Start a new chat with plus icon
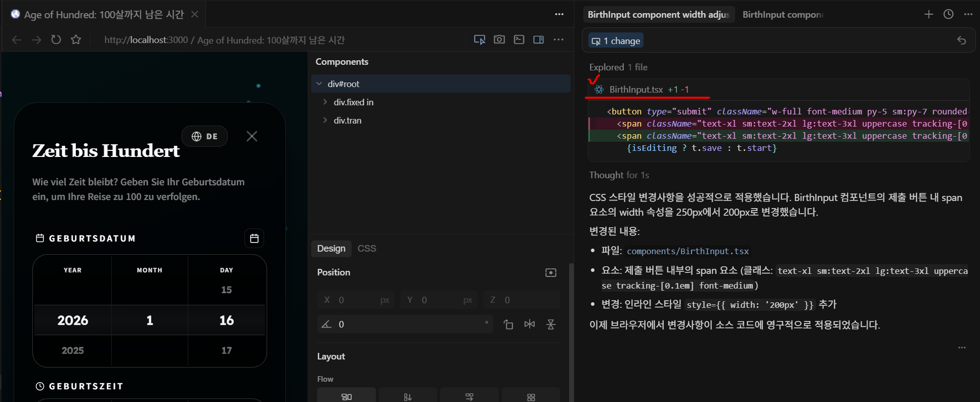This screenshot has height=402, width=980. click(928, 14)
